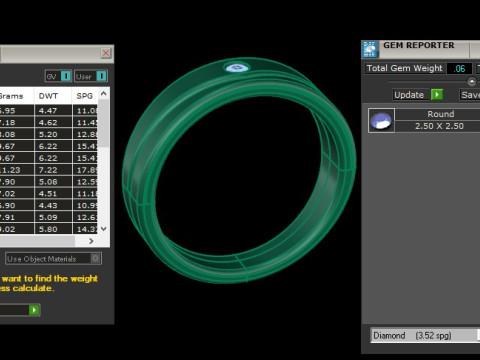Select the DWT cell 5.20

[53, 134]
